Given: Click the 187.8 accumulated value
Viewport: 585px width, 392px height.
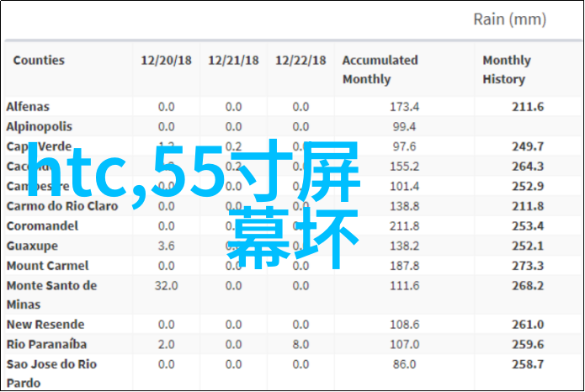Looking at the screenshot, I should point(404,266).
